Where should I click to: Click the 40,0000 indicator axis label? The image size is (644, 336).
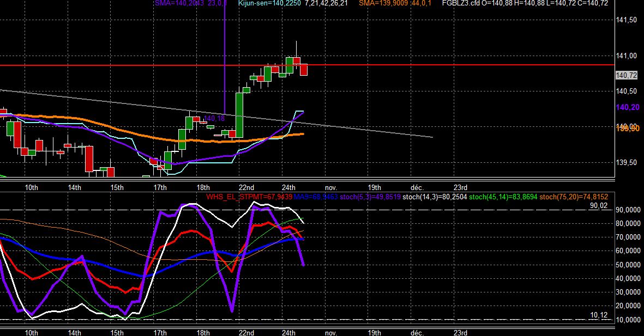click(x=628, y=279)
